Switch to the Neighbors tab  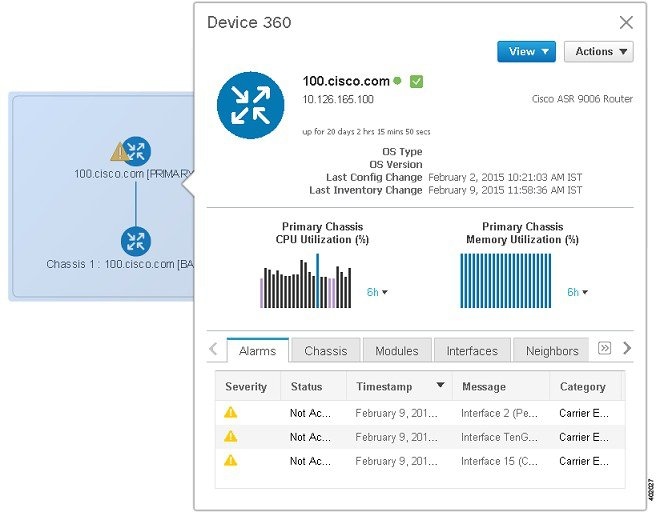(551, 351)
